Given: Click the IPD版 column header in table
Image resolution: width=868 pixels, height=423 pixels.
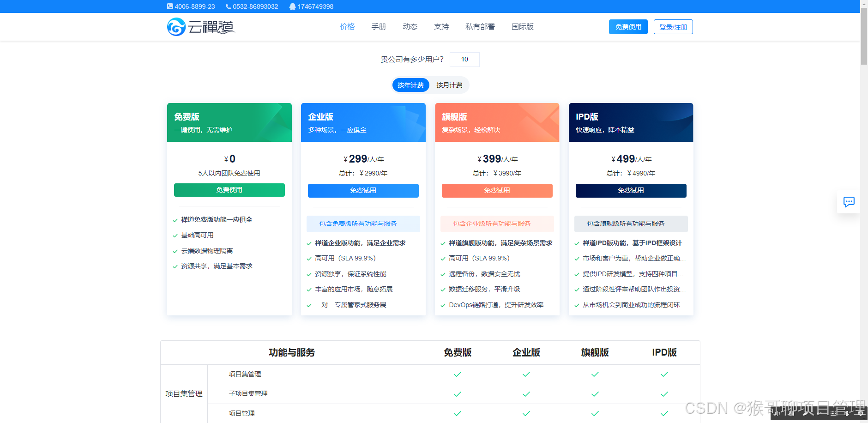Looking at the screenshot, I should coord(664,352).
